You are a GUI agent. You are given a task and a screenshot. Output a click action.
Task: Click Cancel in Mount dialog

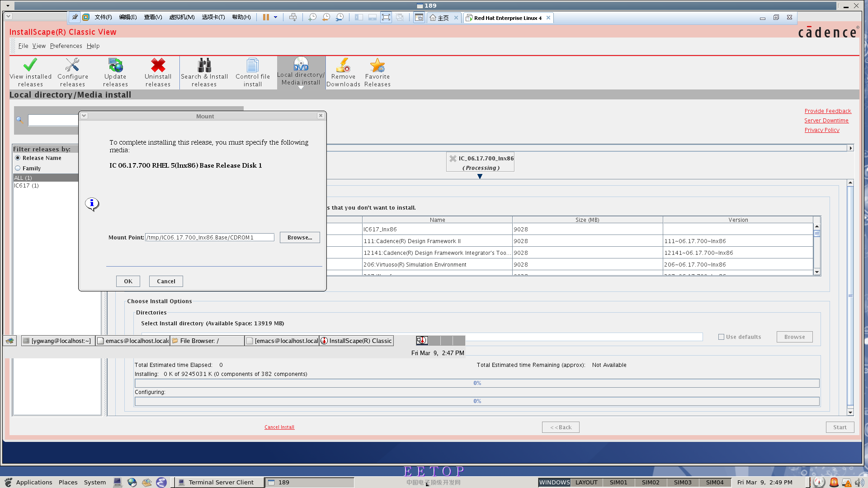166,281
